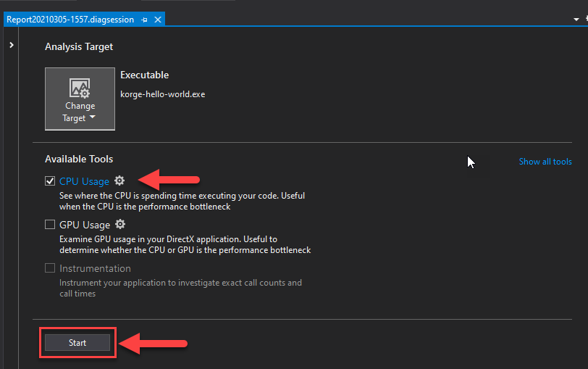This screenshot has height=369, width=588.
Task: Click the CPU Usage tool label
Action: (84, 181)
